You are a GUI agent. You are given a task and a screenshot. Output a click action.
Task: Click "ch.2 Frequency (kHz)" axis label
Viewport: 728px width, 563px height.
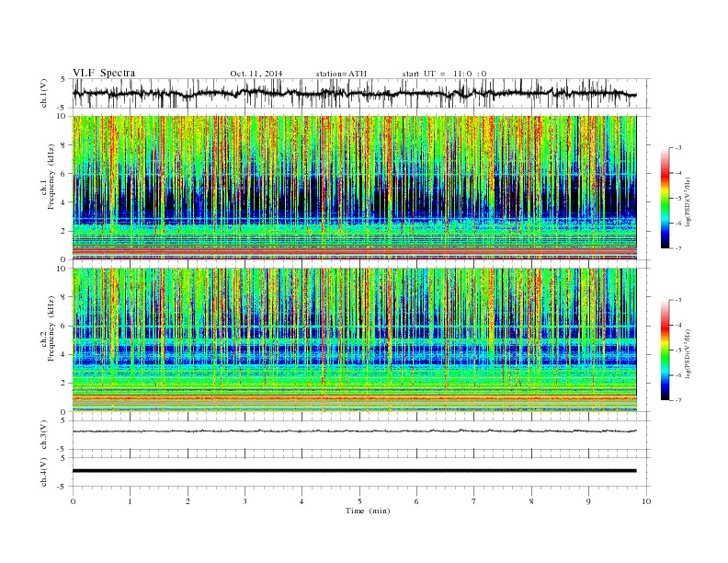(x=48, y=329)
